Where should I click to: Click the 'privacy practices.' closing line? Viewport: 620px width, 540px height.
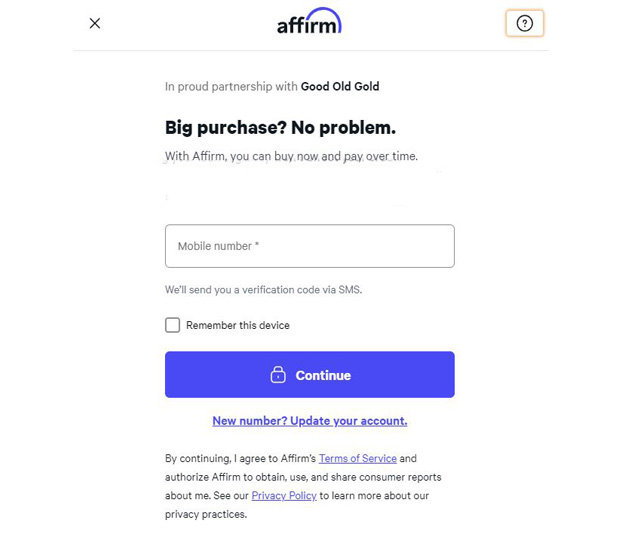(x=206, y=514)
